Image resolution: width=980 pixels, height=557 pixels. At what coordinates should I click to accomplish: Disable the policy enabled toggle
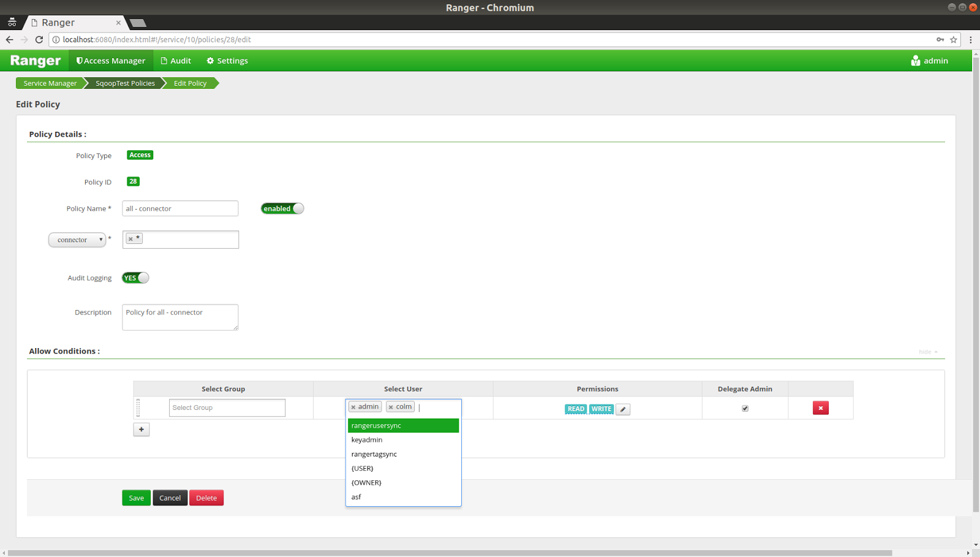coord(282,208)
